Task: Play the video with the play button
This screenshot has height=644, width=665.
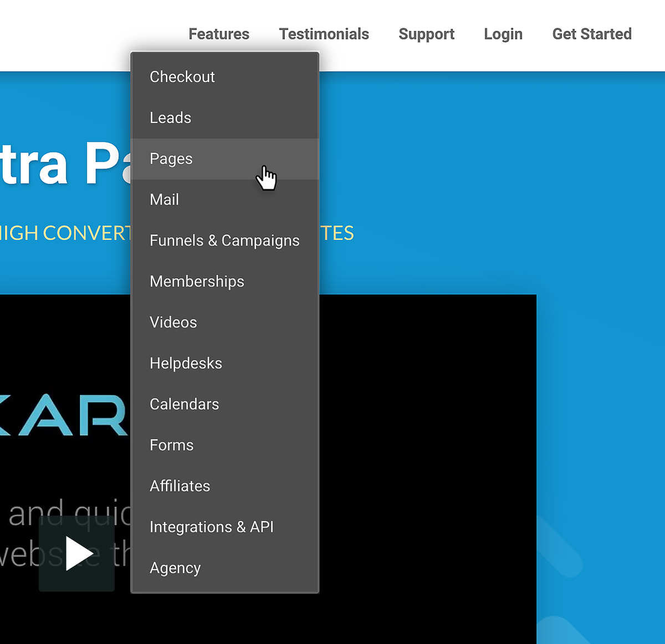Action: (77, 553)
